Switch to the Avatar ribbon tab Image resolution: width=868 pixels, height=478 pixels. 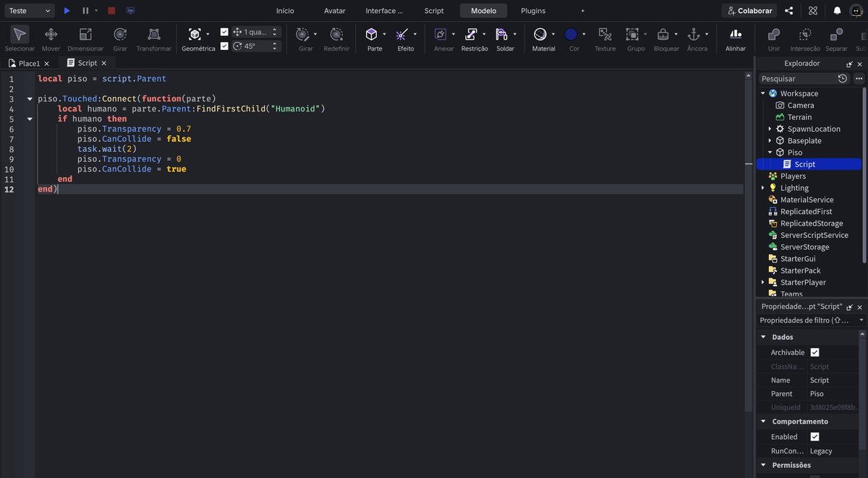point(335,11)
